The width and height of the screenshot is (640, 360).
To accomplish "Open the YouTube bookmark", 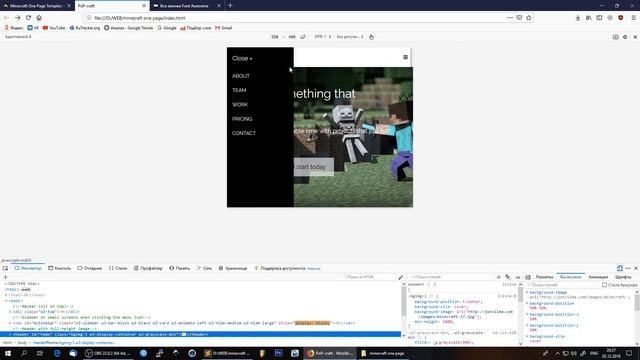I will click(x=54, y=28).
